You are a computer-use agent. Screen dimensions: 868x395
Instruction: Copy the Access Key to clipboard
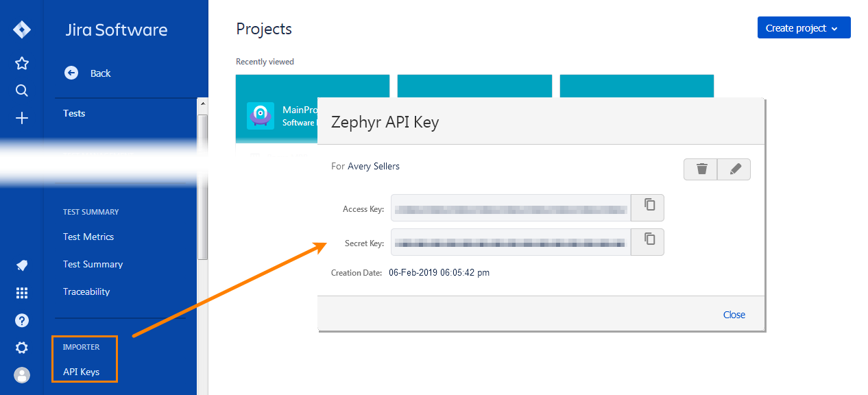(x=647, y=208)
